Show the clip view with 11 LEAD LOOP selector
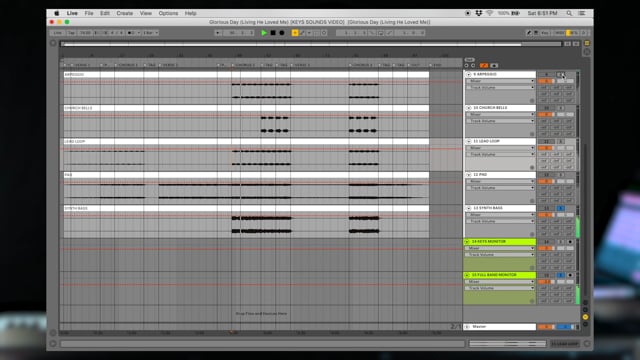640x360 pixels. [x=565, y=344]
